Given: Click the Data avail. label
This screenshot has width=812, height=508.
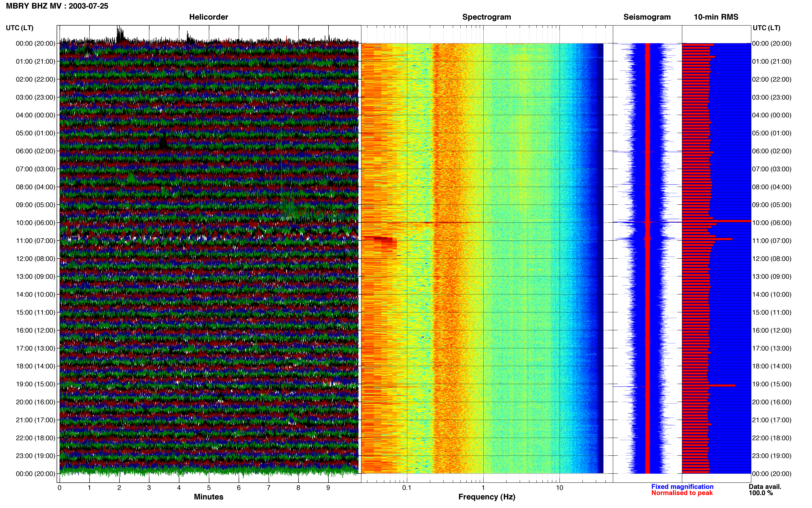Looking at the screenshot, I should click(765, 487).
